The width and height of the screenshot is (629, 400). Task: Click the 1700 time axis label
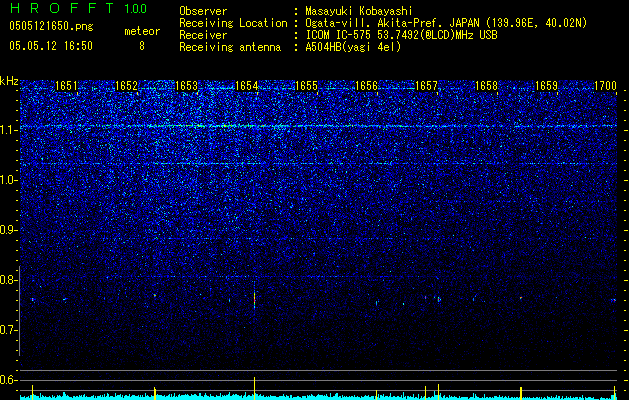(605, 86)
